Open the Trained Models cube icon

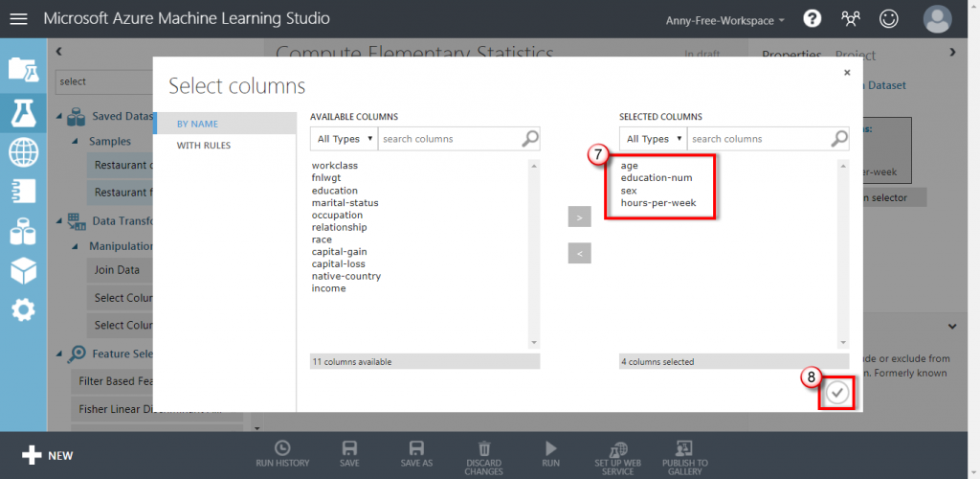(24, 270)
